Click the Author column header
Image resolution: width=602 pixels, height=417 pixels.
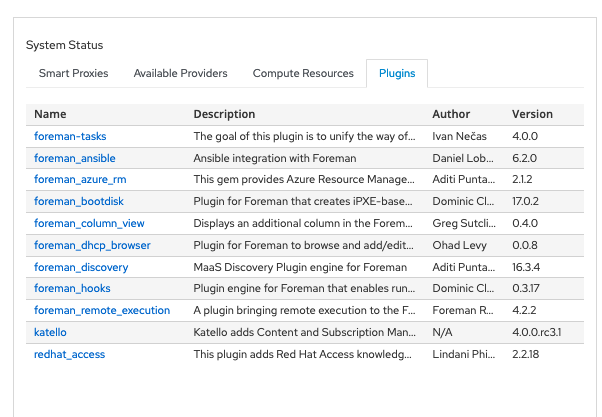click(451, 114)
